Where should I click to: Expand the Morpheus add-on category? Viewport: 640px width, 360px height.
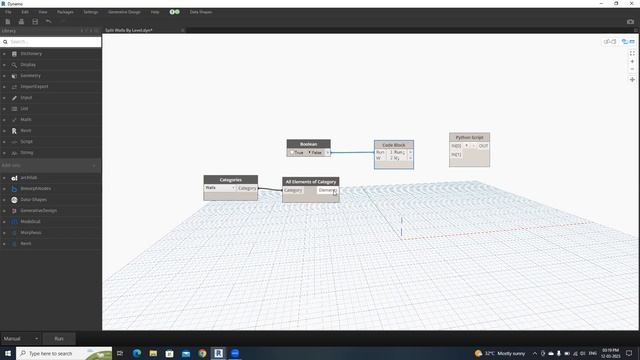coord(4,233)
